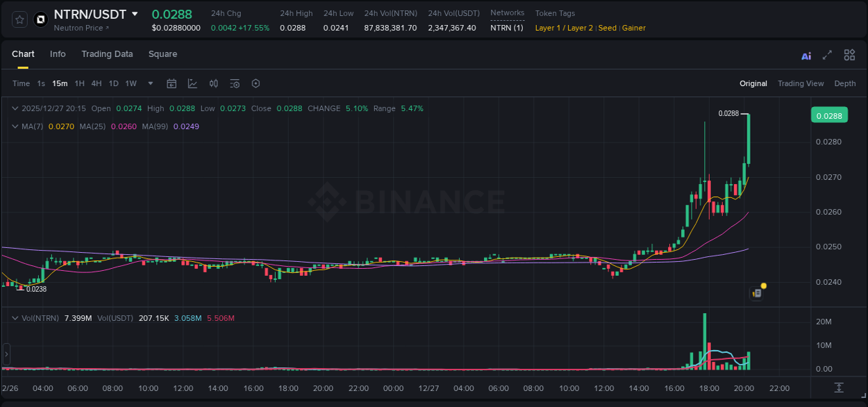Switch to the Trading View chart mode

pyautogui.click(x=801, y=83)
